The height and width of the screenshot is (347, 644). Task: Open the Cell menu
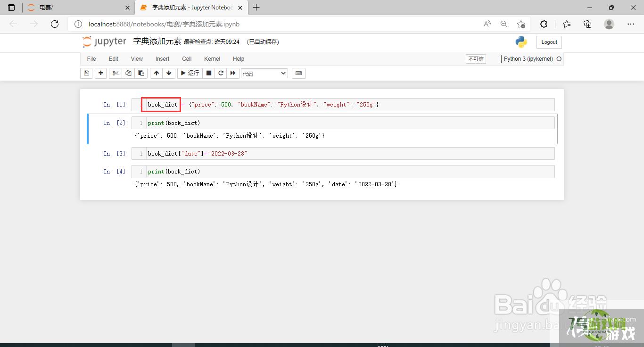tap(187, 59)
